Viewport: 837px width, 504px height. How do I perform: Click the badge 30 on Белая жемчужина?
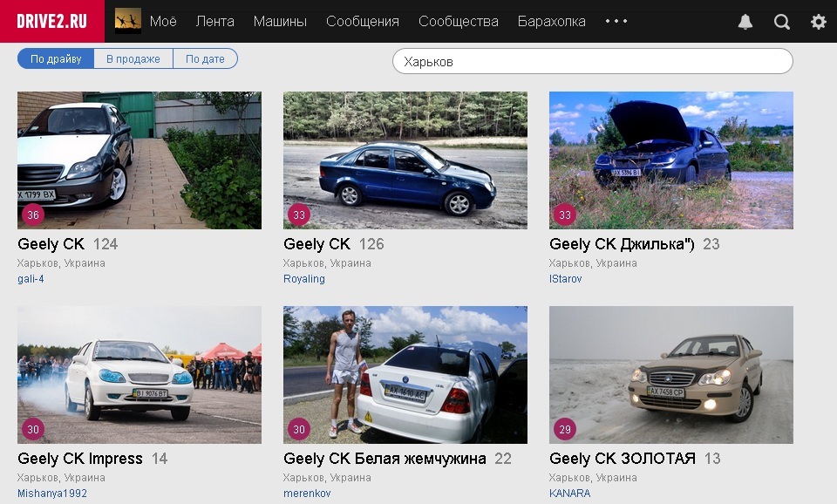coord(299,429)
